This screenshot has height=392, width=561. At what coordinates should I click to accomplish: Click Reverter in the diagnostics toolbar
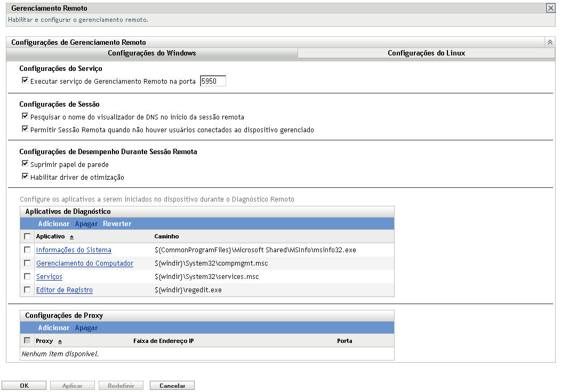coord(117,223)
